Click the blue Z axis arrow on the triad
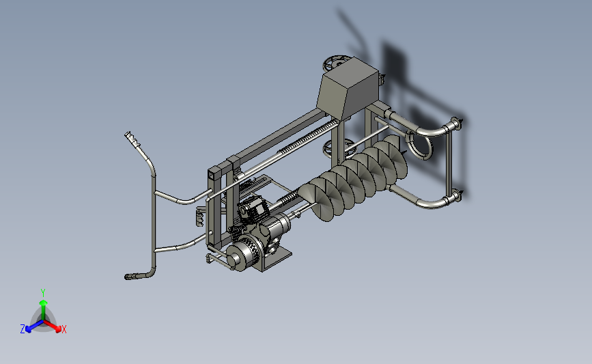The width and height of the screenshot is (592, 364). pos(33,327)
